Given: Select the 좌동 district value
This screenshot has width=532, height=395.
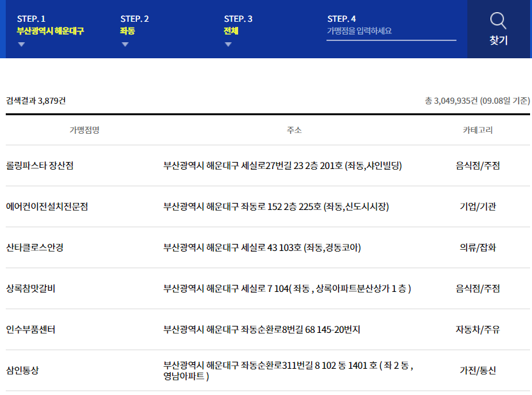Looking at the screenshot, I should [x=127, y=31].
